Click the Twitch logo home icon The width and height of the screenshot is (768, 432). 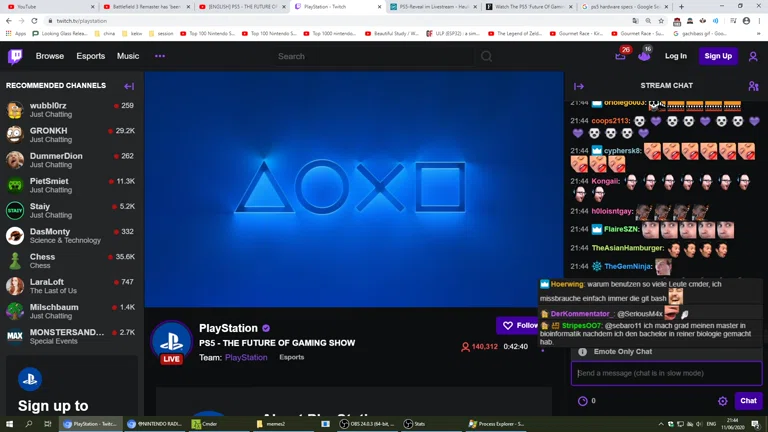tap(15, 56)
